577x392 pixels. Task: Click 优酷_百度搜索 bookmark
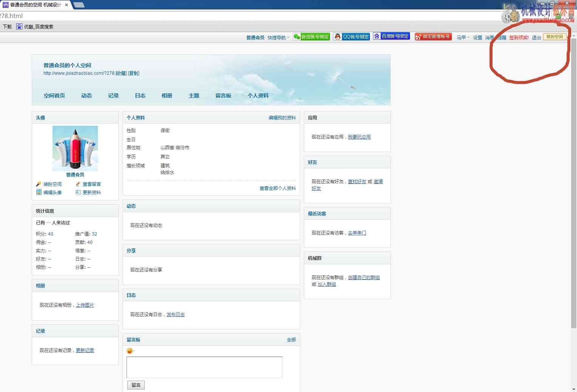[x=35, y=26]
